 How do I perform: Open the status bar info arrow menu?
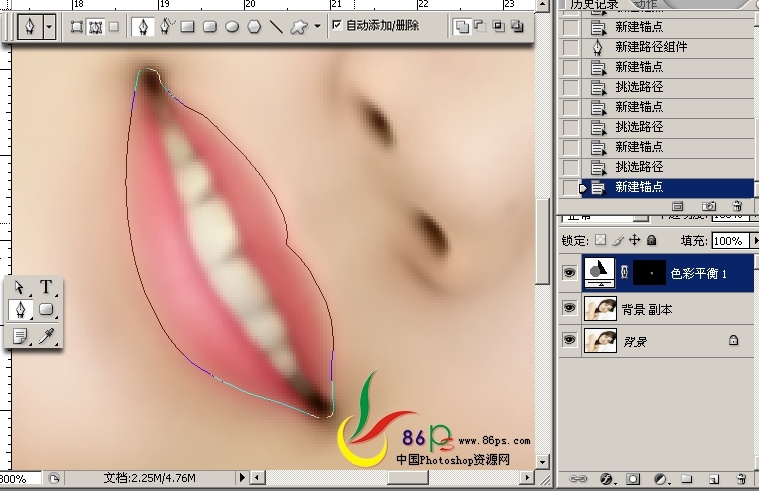click(x=242, y=478)
